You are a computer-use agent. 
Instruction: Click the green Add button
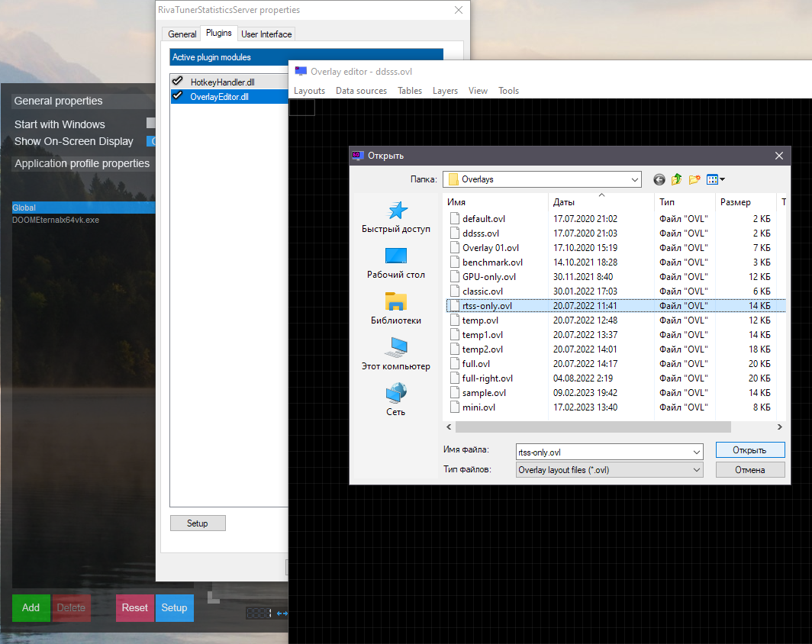(31, 608)
